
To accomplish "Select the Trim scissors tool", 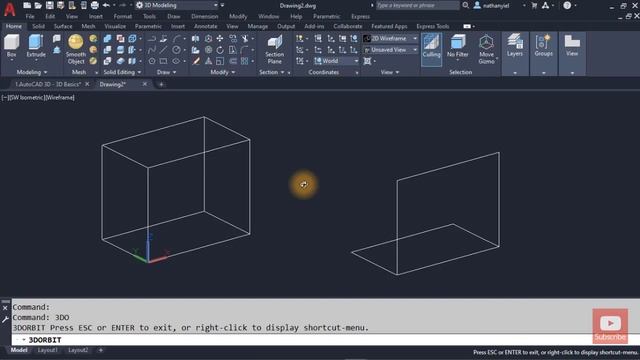I will [x=244, y=38].
